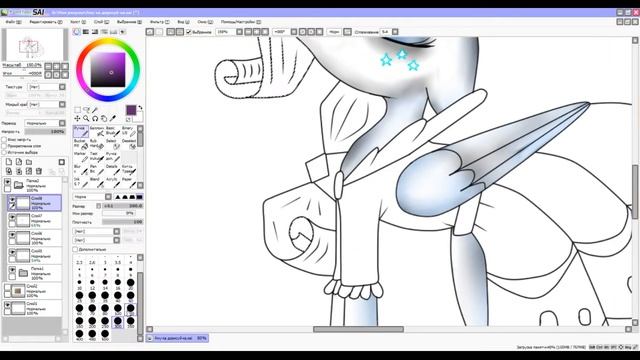Select the hand pan tool

(x=104, y=118)
